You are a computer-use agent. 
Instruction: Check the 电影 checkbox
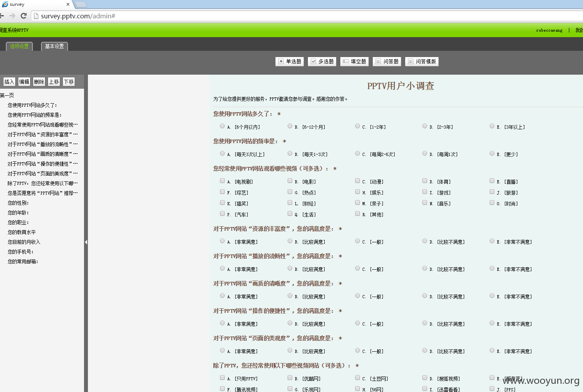pos(290,181)
